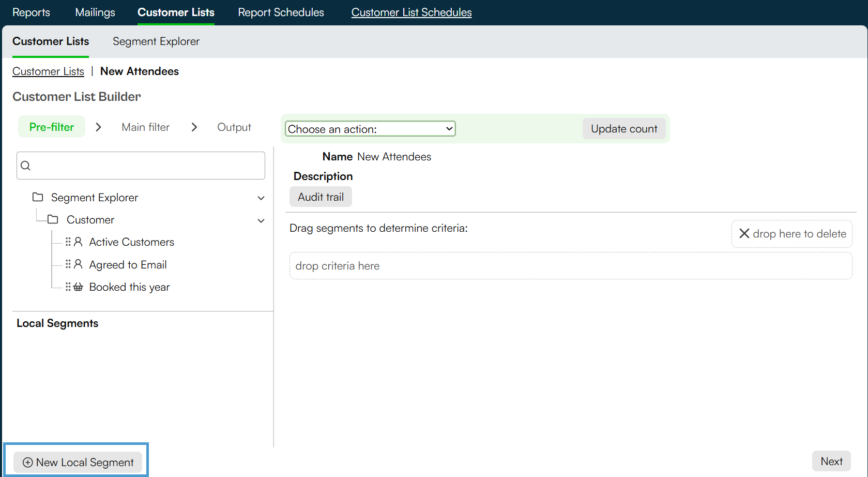868x477 pixels.
Task: Click the Update count button
Action: pyautogui.click(x=624, y=129)
